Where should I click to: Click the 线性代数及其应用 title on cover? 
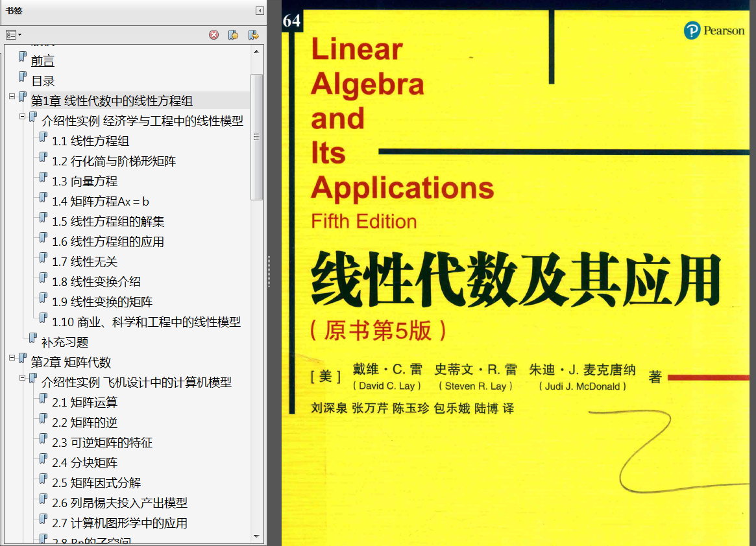click(x=516, y=280)
